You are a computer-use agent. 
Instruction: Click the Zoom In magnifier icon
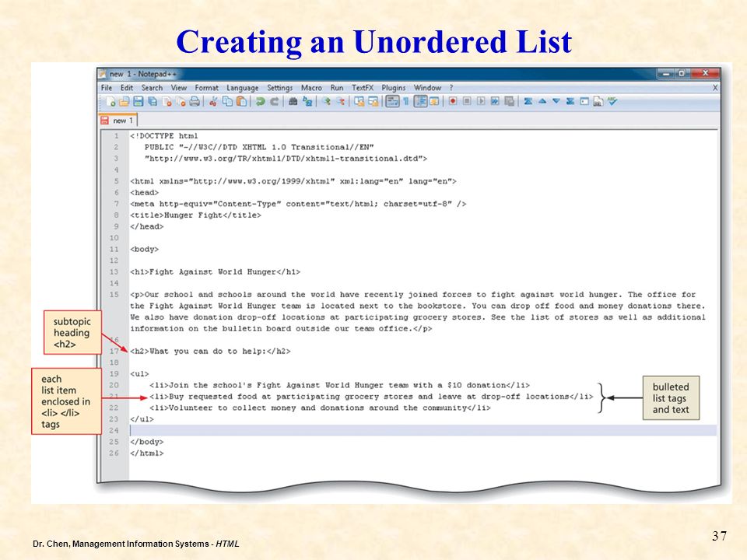coord(326,101)
